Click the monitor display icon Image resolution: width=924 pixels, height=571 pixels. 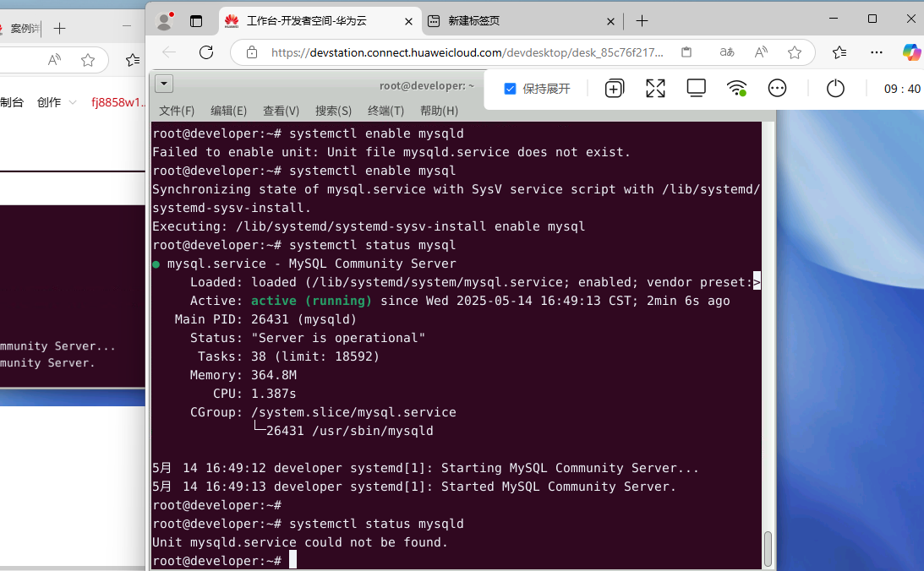(696, 89)
